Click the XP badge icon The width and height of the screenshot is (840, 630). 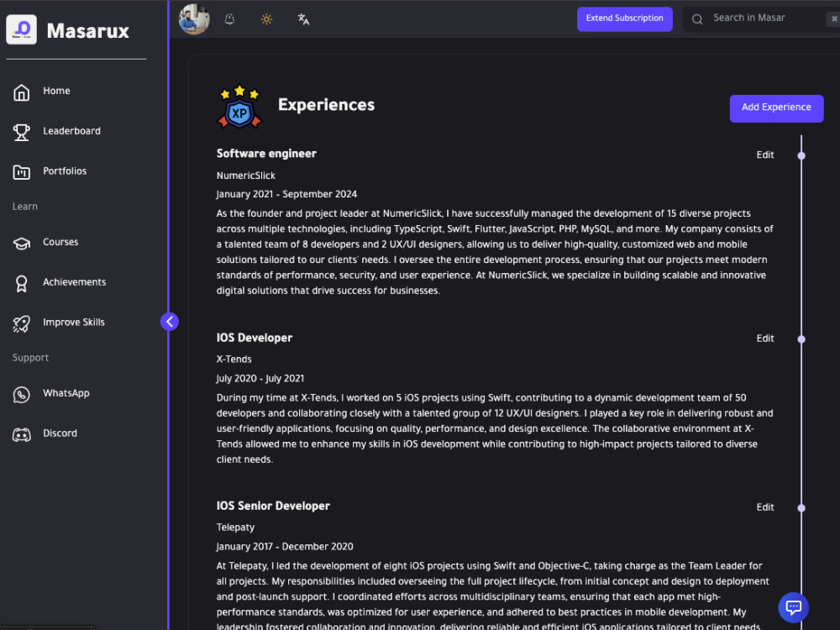(x=239, y=106)
